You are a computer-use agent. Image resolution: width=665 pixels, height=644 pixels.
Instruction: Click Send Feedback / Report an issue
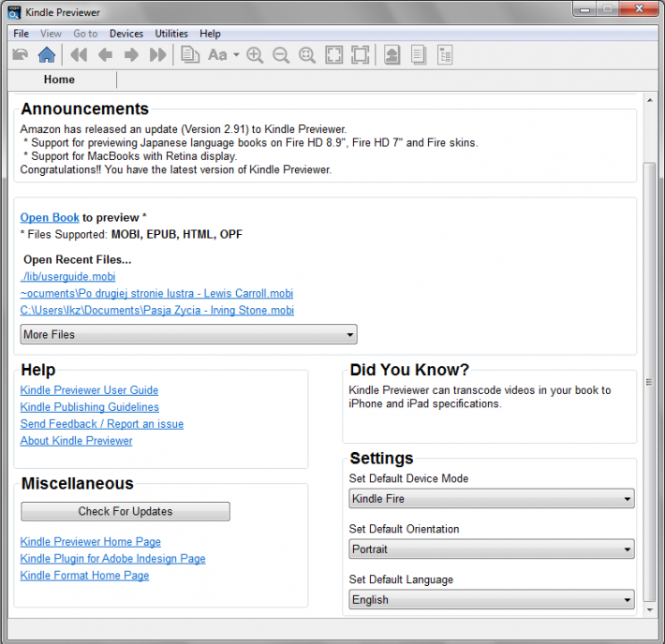click(102, 424)
